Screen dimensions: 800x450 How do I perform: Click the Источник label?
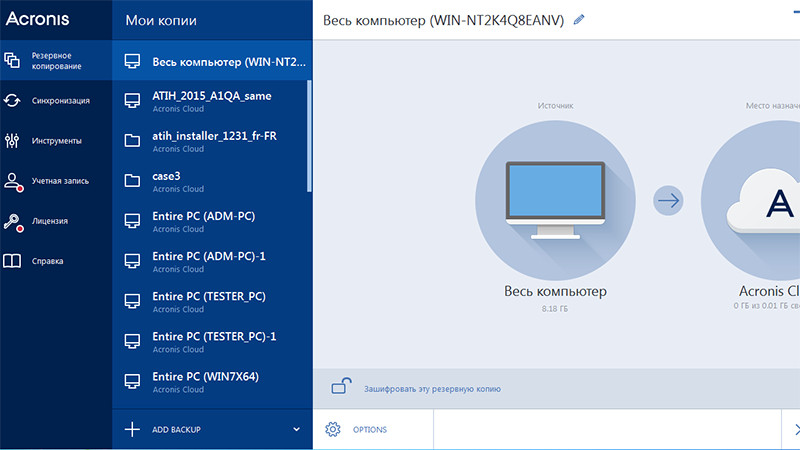[x=555, y=106]
